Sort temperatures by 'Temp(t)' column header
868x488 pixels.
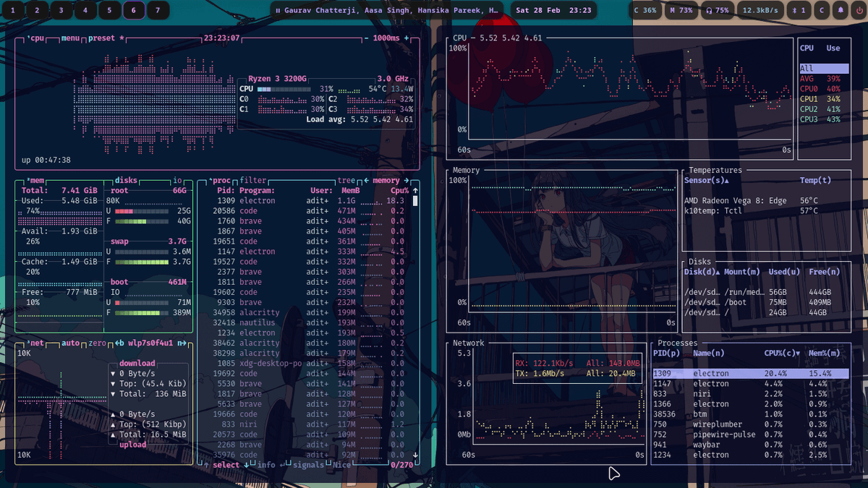[x=815, y=181]
